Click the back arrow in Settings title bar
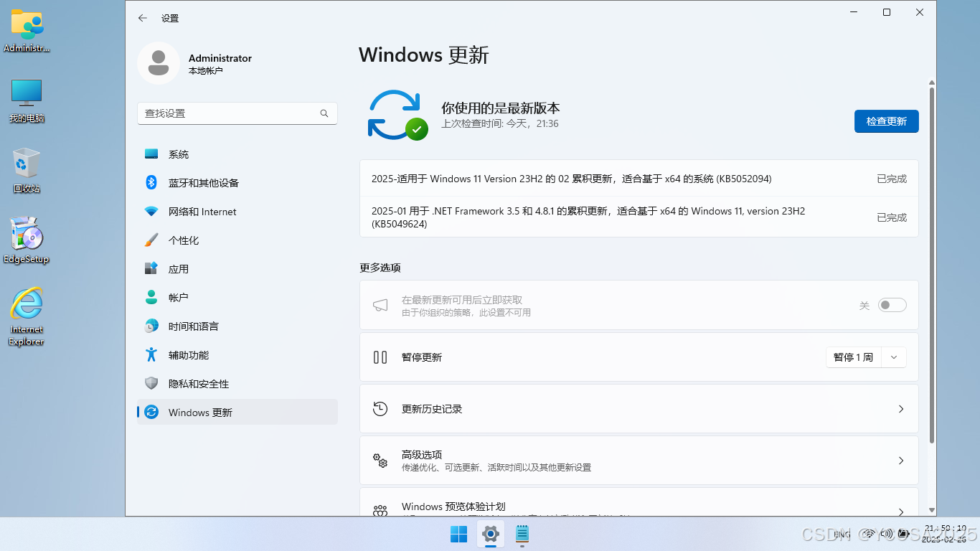 143,18
